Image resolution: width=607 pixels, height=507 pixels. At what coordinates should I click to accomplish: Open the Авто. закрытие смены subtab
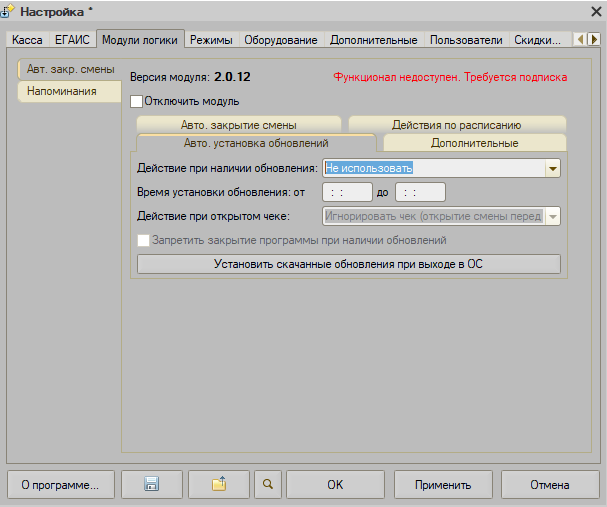[x=238, y=125]
